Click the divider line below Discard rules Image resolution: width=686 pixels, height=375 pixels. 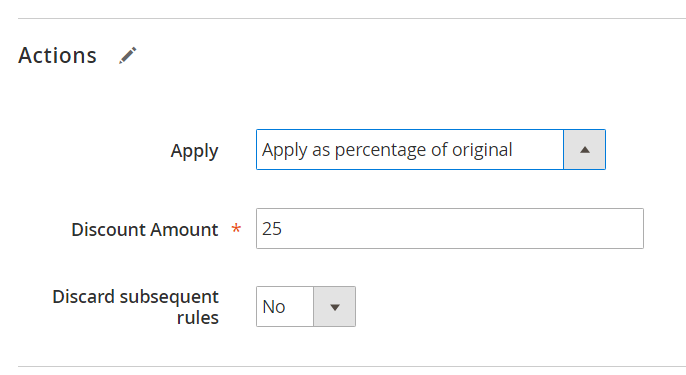(x=352, y=367)
